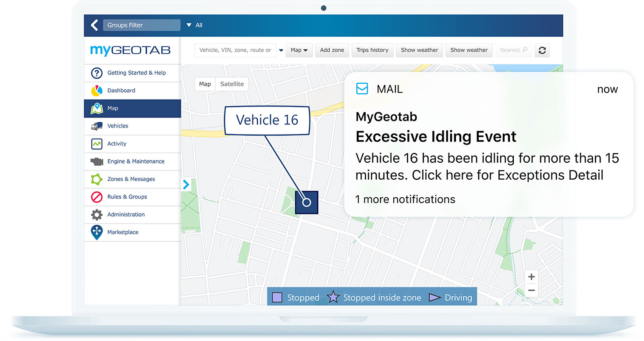Click the mail envelope icon in notification

point(362,89)
